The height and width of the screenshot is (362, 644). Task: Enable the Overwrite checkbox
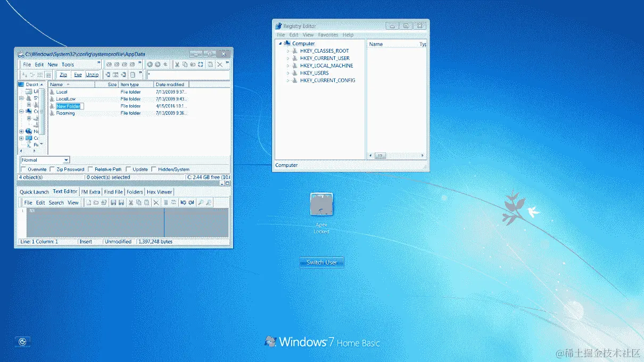(23, 170)
